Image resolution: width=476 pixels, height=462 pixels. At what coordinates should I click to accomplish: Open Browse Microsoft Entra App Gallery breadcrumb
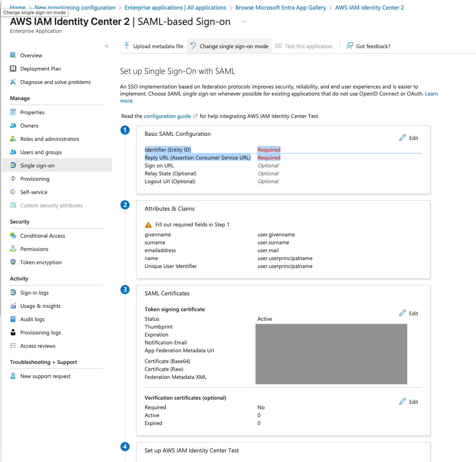tap(280, 7)
